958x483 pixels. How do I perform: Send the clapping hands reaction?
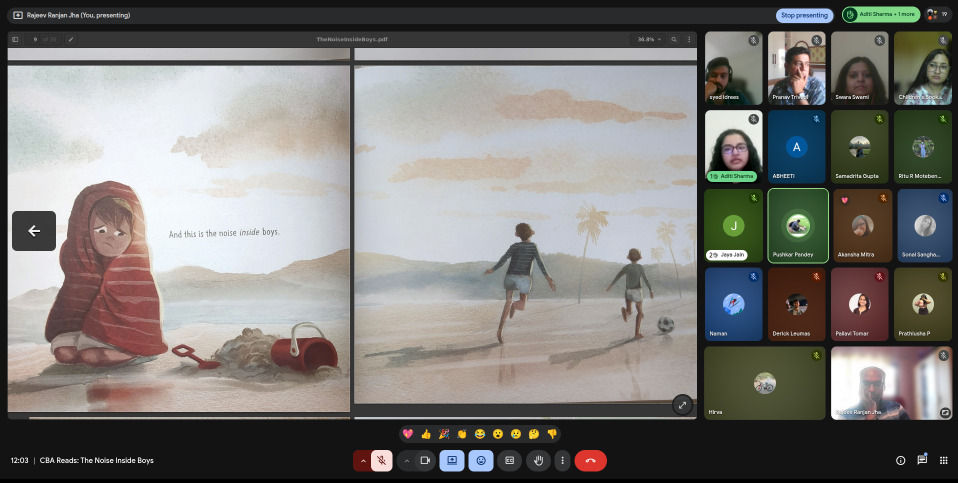(x=462, y=434)
